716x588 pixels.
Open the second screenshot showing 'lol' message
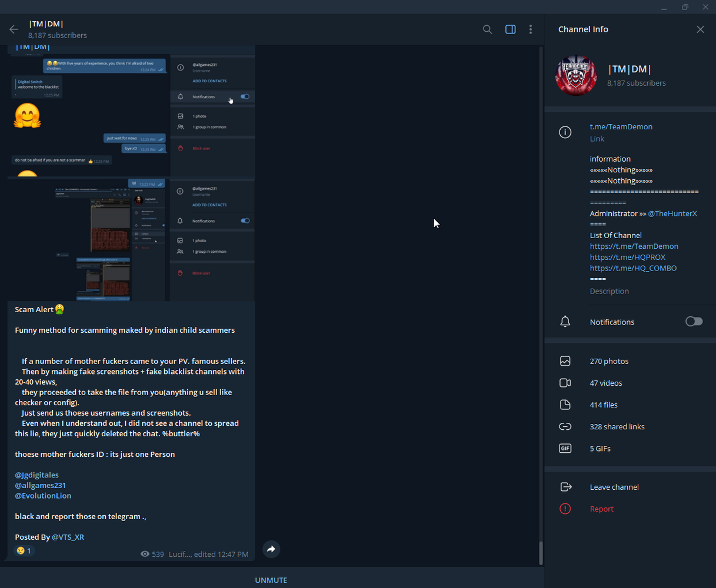(131, 240)
